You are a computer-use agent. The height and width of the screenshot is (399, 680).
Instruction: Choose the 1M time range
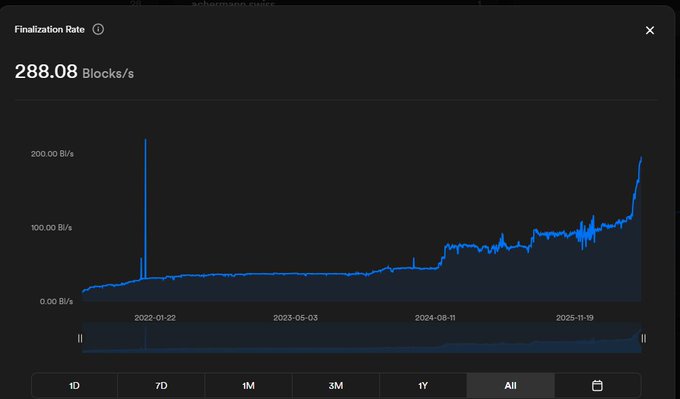248,386
